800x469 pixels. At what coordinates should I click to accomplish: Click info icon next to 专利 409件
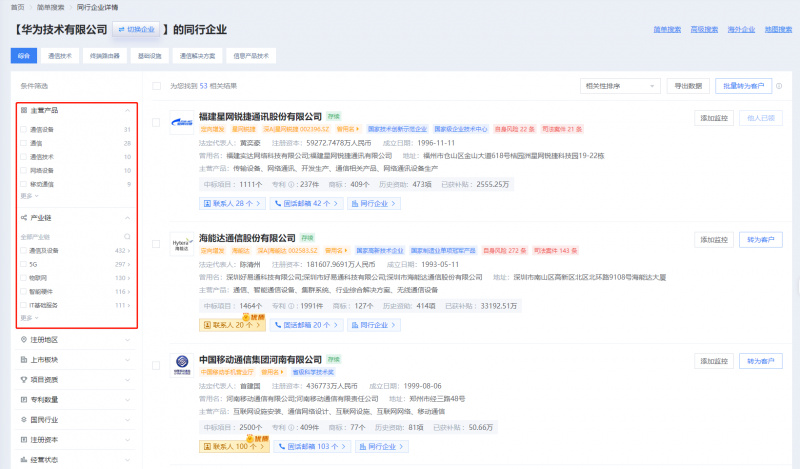pyautogui.click(x=291, y=428)
